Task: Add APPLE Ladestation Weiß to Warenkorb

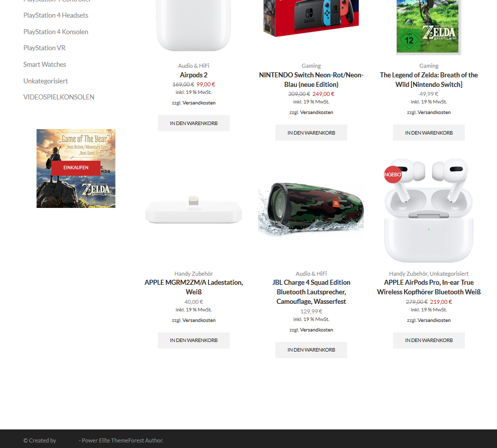Action: (x=193, y=341)
